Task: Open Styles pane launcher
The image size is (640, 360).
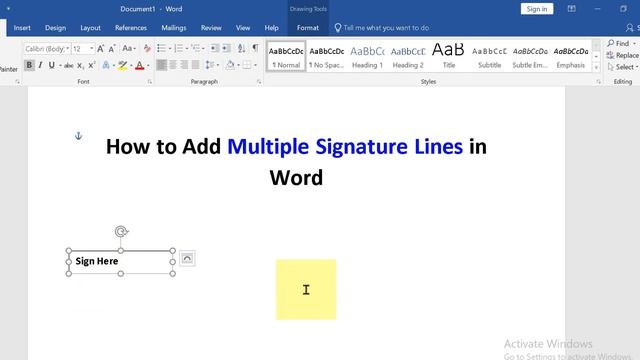Action: click(598, 82)
